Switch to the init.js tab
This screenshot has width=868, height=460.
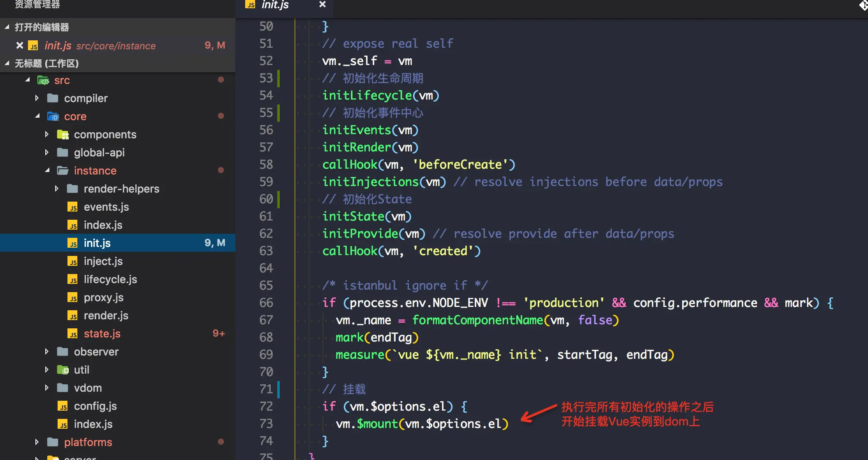275,5
